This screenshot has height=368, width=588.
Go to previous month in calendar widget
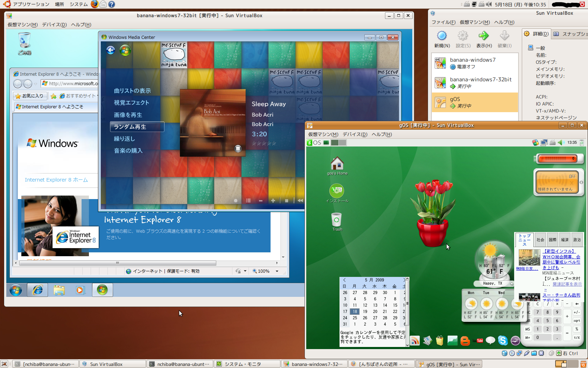pyautogui.click(x=344, y=280)
